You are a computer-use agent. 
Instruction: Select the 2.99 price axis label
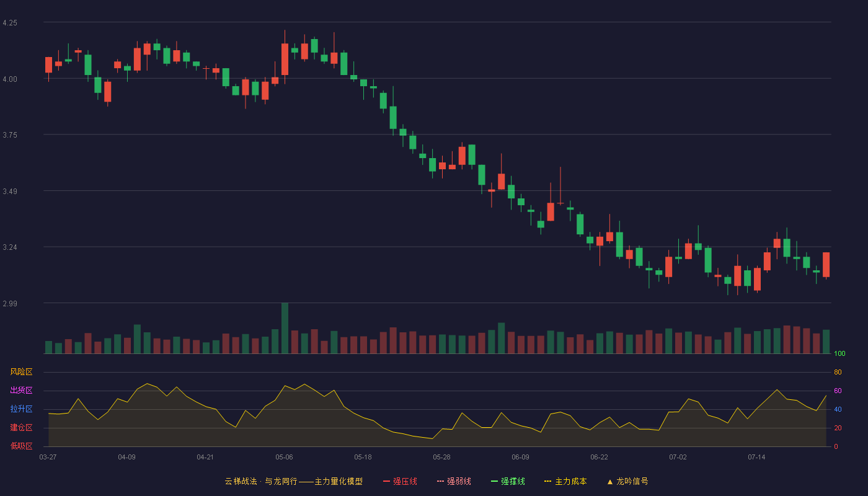click(10, 304)
